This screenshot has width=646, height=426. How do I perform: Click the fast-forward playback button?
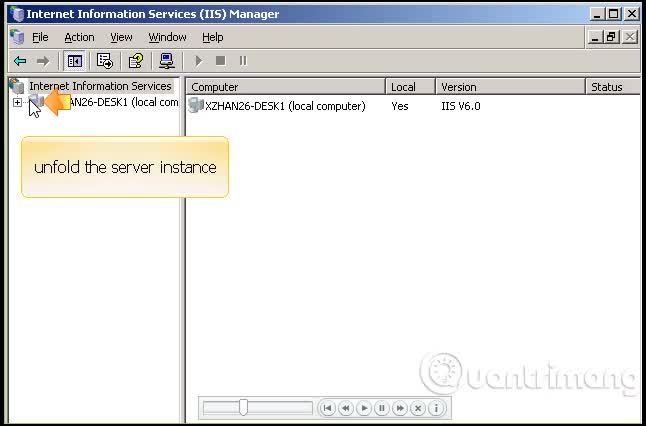pos(400,408)
